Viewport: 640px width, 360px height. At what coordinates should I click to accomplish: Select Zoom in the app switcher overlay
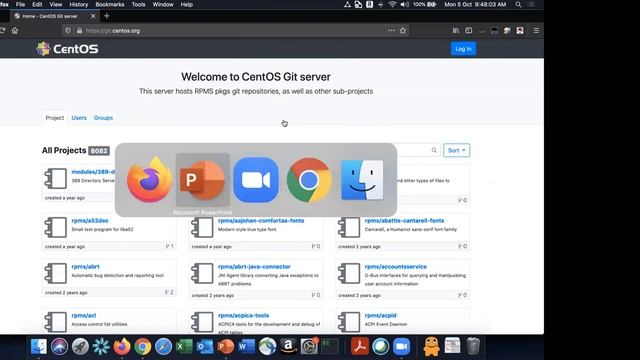256,180
